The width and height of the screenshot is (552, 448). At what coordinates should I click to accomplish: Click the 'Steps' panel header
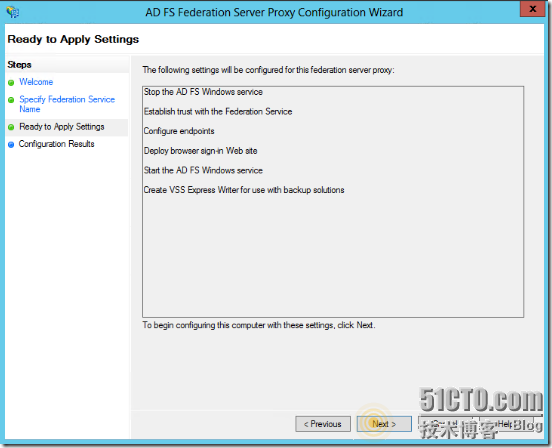[19, 65]
